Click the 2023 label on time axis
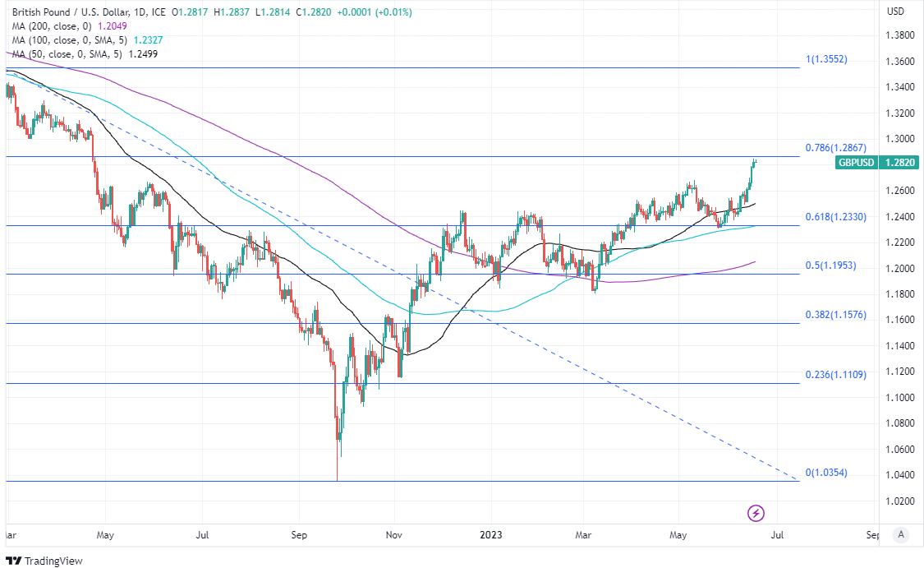This screenshot has height=568, width=924. click(x=492, y=535)
